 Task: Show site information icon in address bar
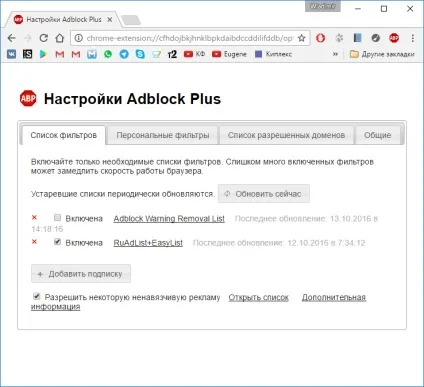pos(78,38)
